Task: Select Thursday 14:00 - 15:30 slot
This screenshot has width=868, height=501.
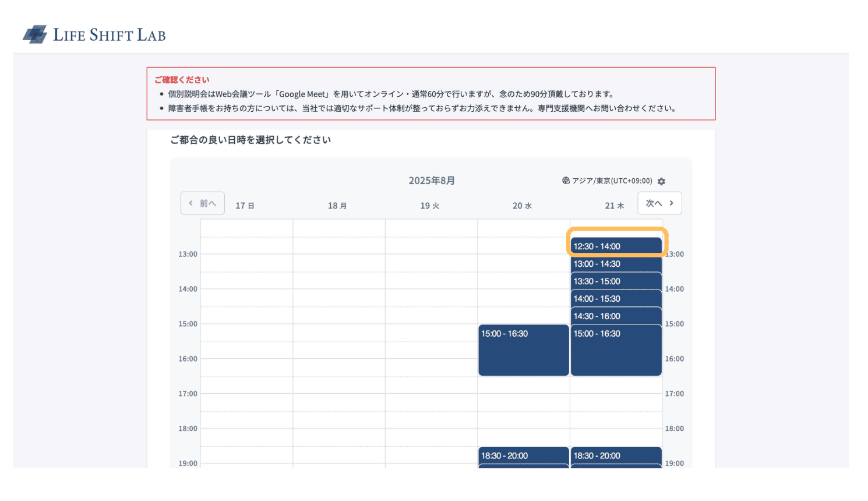Action: [x=616, y=298]
